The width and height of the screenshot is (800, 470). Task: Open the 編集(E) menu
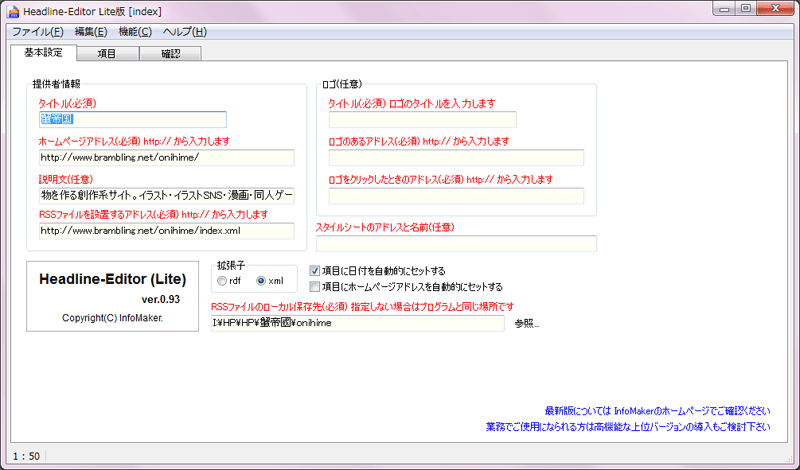(91, 32)
